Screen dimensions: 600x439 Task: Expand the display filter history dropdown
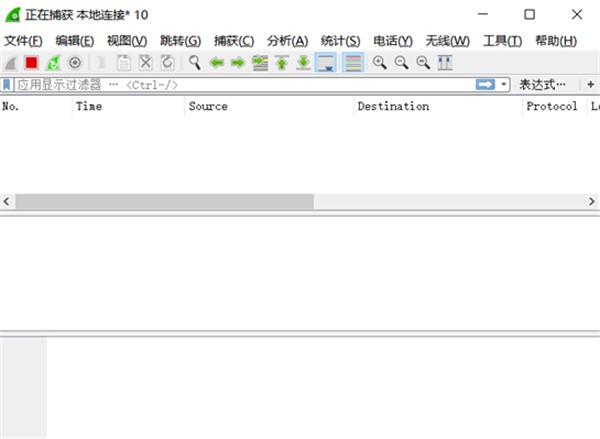(x=504, y=85)
